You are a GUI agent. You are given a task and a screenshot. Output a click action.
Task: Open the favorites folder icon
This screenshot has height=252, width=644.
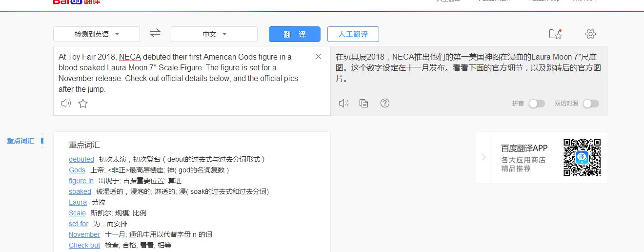pos(555,34)
